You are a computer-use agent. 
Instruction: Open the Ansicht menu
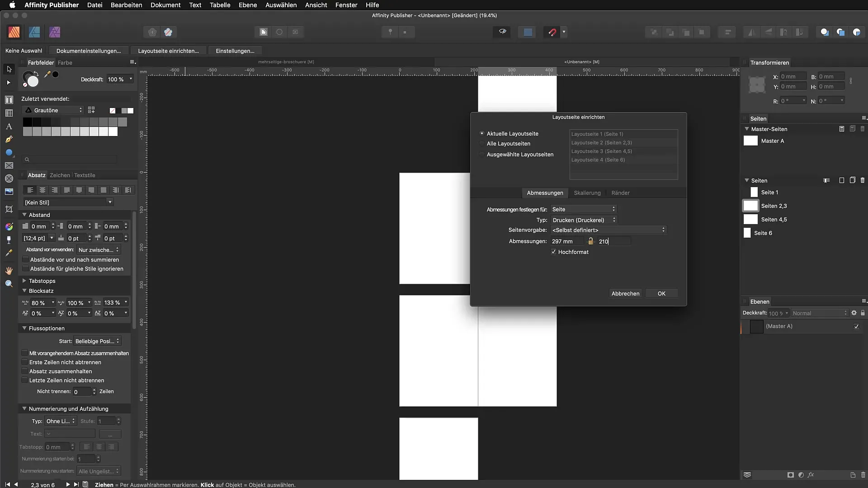[316, 5]
